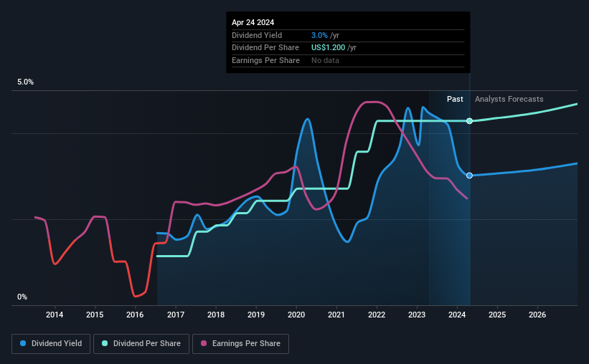The height and width of the screenshot is (364, 589).
Task: Toggle the Dividend Yield legend series
Action: pyautogui.click(x=51, y=344)
